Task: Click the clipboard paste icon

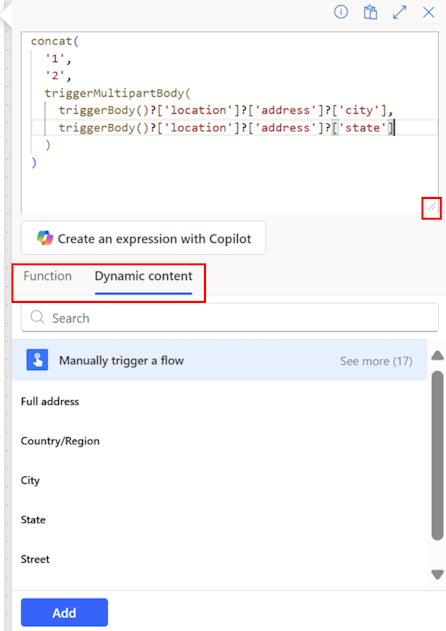Action: tap(370, 12)
